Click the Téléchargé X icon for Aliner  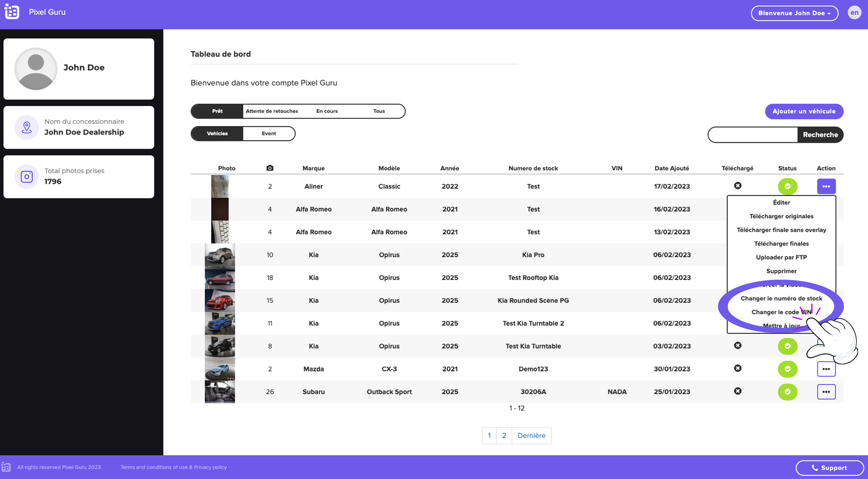click(x=737, y=186)
